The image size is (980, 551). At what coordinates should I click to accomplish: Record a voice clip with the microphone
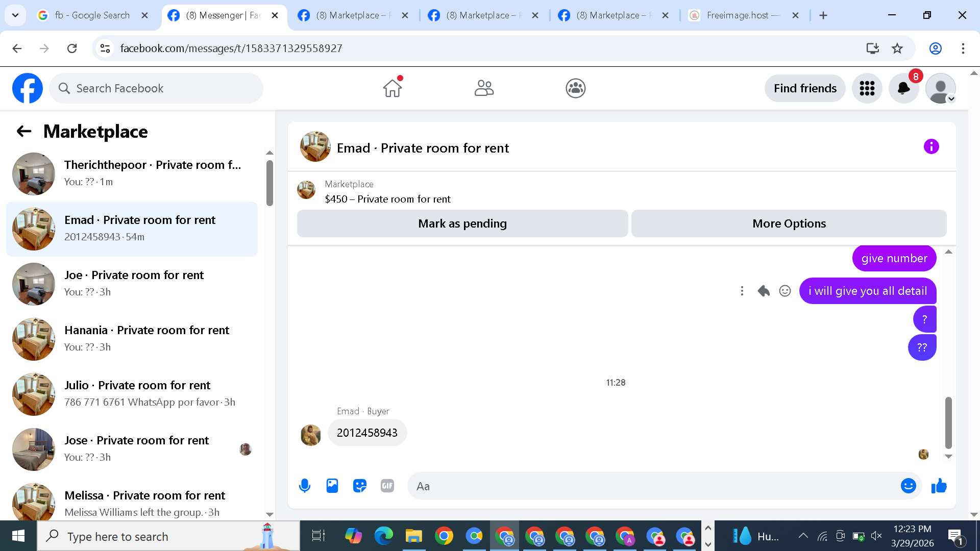[305, 486]
